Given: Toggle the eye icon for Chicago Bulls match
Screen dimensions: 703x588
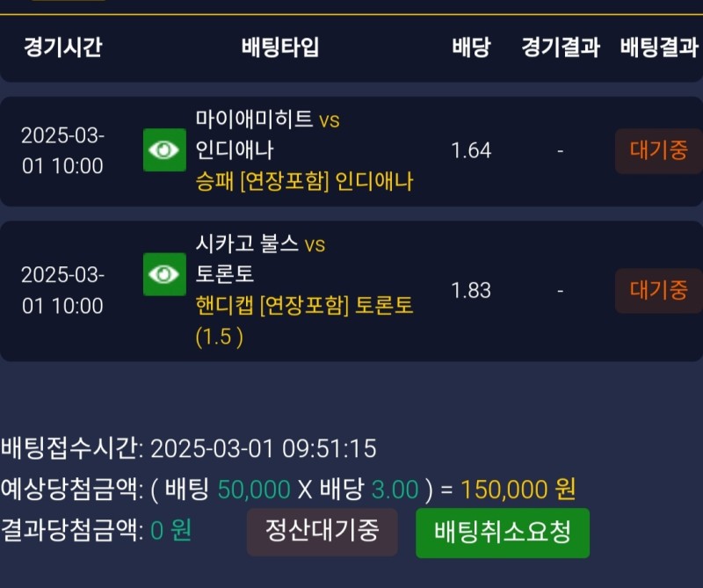Looking at the screenshot, I should (164, 274).
